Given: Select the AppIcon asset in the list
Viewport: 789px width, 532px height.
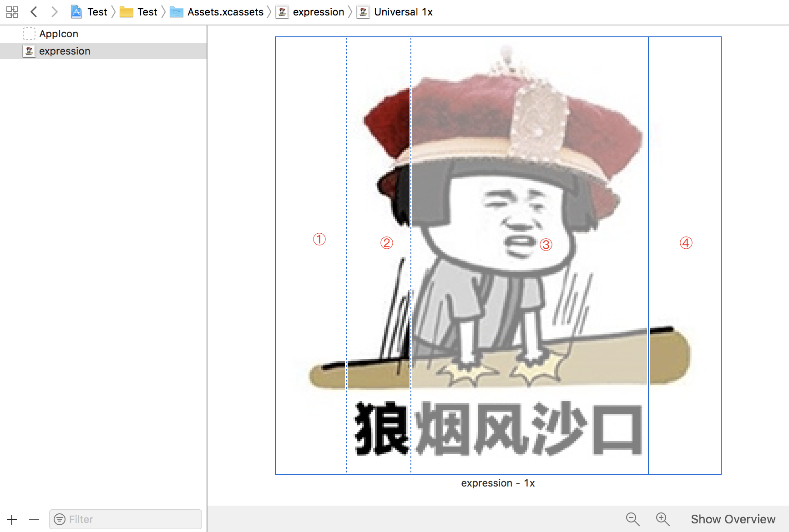Looking at the screenshot, I should [x=103, y=34].
